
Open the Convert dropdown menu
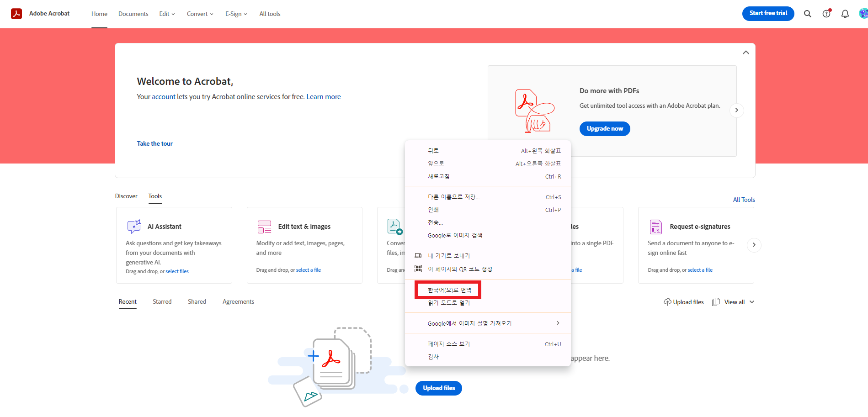click(200, 14)
